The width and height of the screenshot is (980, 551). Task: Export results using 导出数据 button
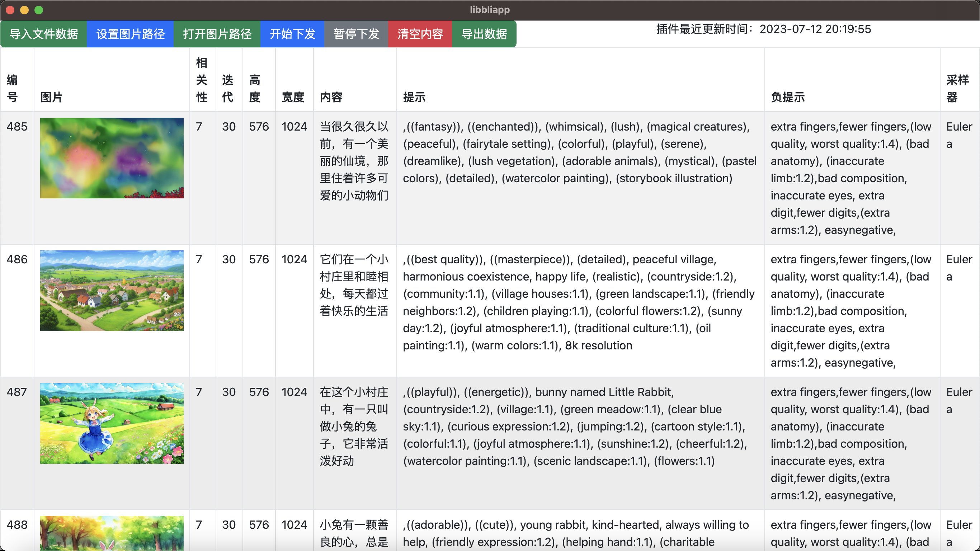484,34
